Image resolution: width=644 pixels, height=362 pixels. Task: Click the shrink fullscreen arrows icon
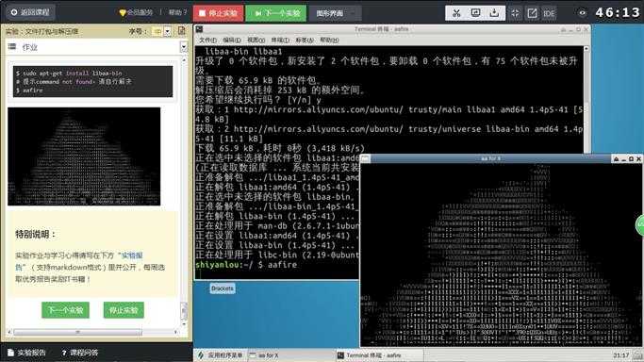[x=515, y=13]
